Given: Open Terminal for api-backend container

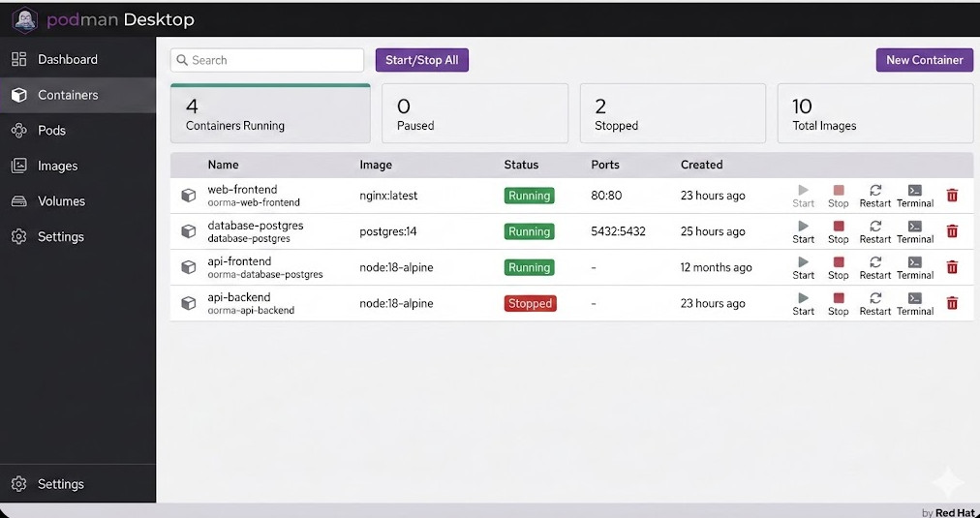Looking at the screenshot, I should coord(915,304).
